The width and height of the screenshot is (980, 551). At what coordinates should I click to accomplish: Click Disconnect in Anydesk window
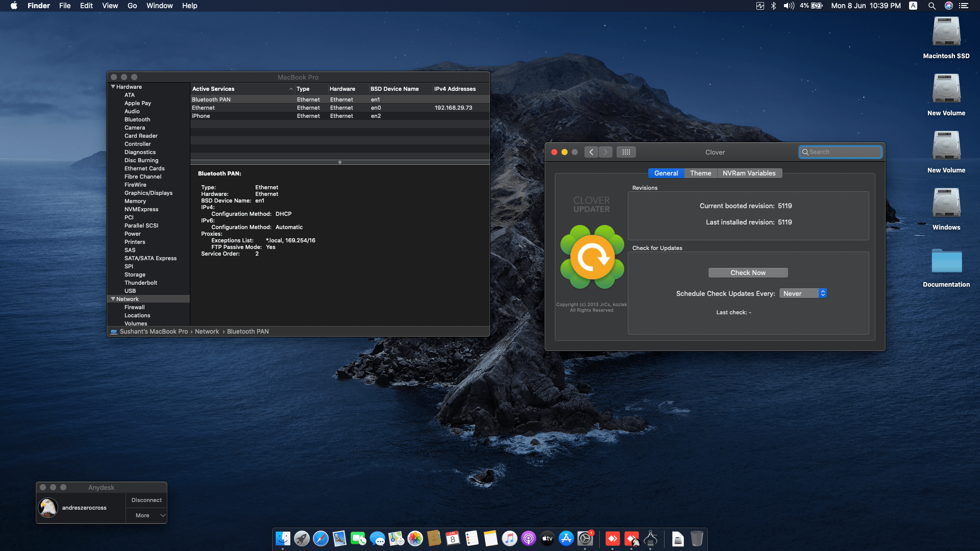pyautogui.click(x=146, y=500)
